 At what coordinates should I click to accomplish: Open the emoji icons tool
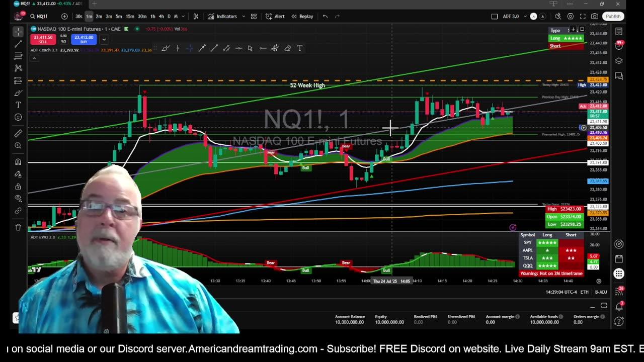point(18,117)
